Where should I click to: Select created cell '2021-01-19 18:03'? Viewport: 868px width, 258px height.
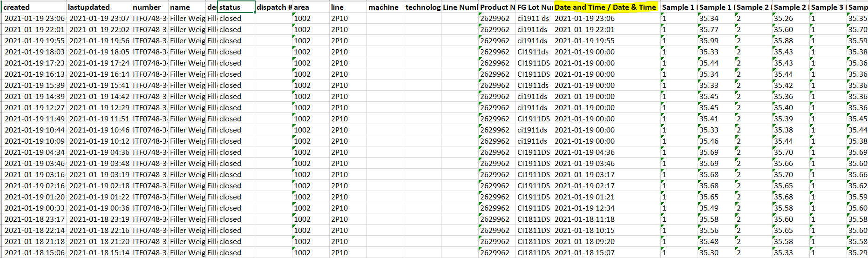click(x=34, y=52)
